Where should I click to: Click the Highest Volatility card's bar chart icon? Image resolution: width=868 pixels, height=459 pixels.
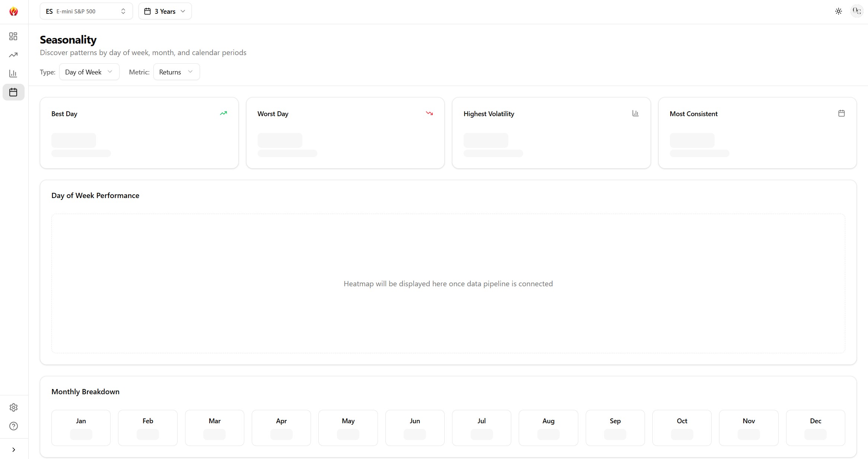click(635, 113)
